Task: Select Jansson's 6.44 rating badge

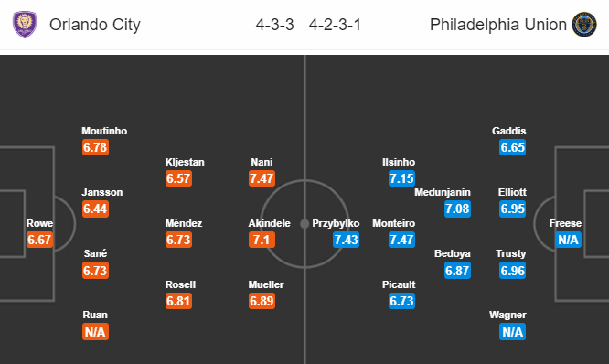Action: [x=95, y=209]
